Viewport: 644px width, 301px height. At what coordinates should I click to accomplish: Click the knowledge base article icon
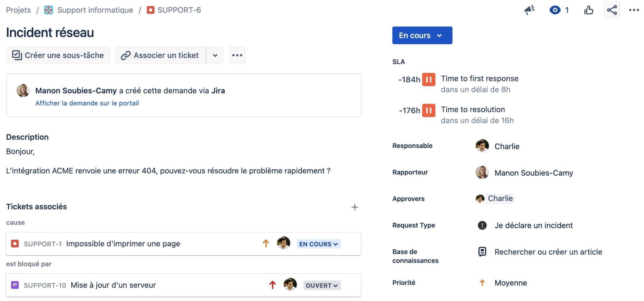coord(482,252)
